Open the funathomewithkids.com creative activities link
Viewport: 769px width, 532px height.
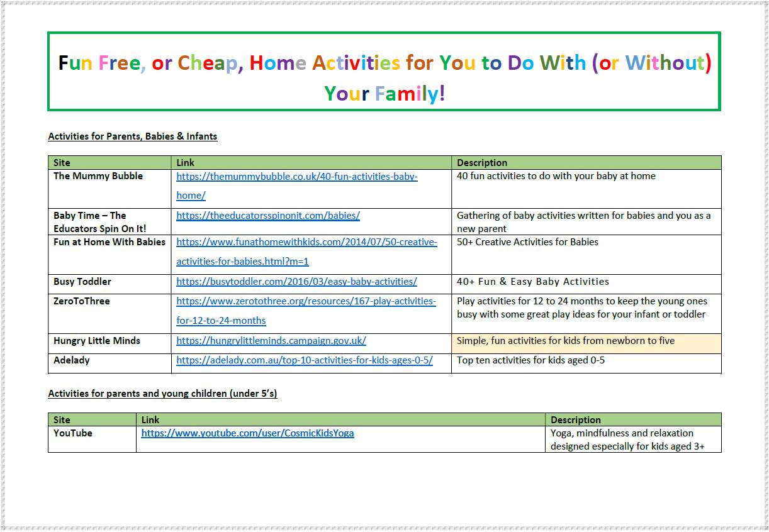[x=306, y=242]
